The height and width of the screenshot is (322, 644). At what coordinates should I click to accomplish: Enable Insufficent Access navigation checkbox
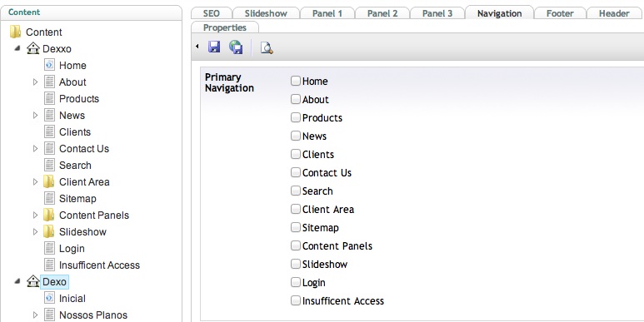(x=296, y=300)
